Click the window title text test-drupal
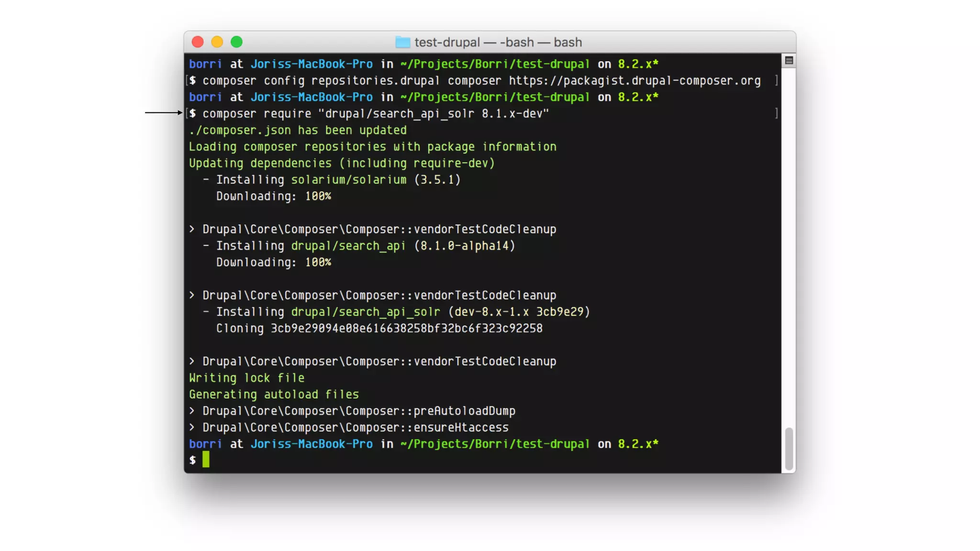The width and height of the screenshot is (980, 551). pyautogui.click(x=447, y=42)
